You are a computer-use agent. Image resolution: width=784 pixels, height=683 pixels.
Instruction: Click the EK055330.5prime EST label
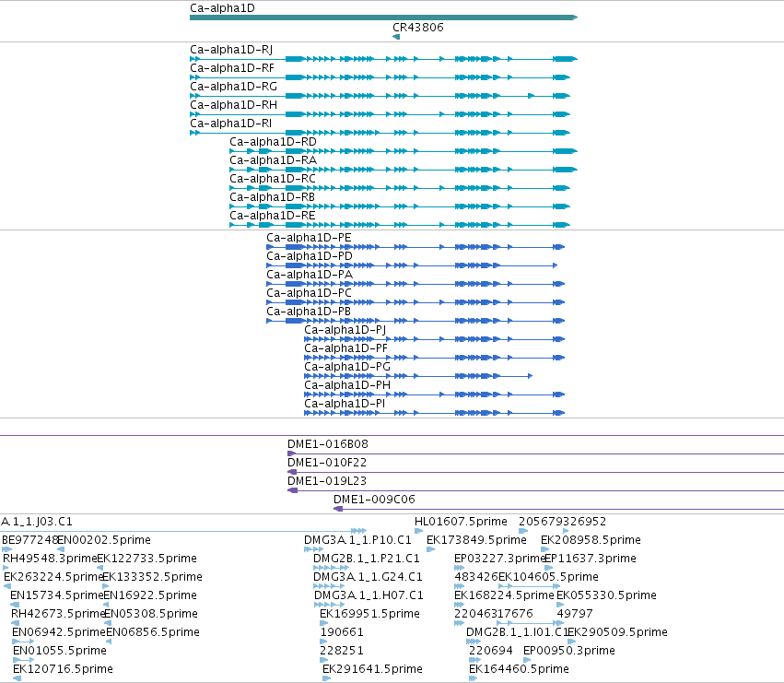pos(606,596)
